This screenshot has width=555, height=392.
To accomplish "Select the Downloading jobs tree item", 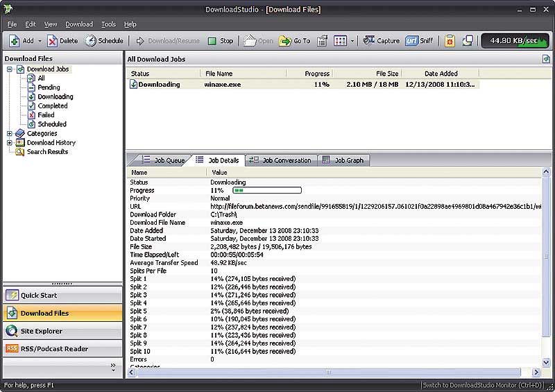I will pyautogui.click(x=55, y=96).
